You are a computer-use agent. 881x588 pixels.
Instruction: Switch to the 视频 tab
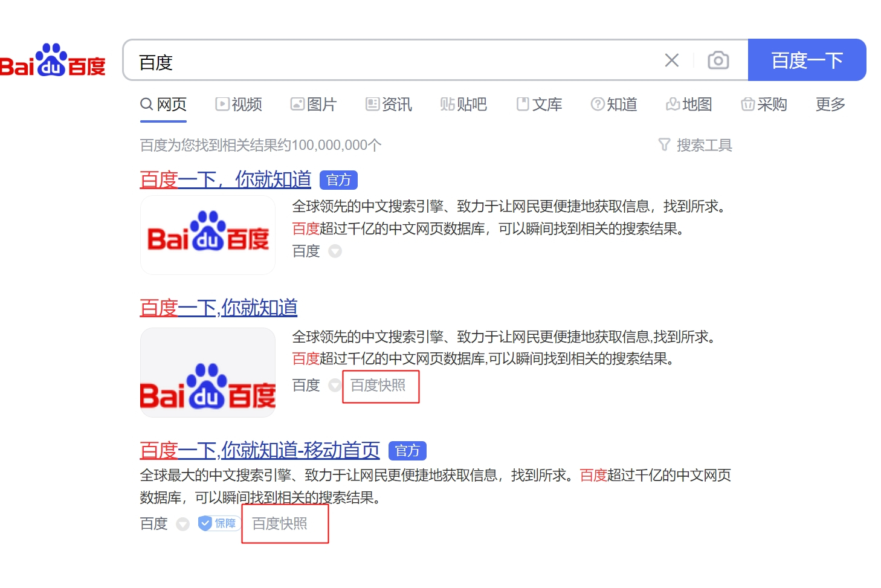(x=239, y=105)
